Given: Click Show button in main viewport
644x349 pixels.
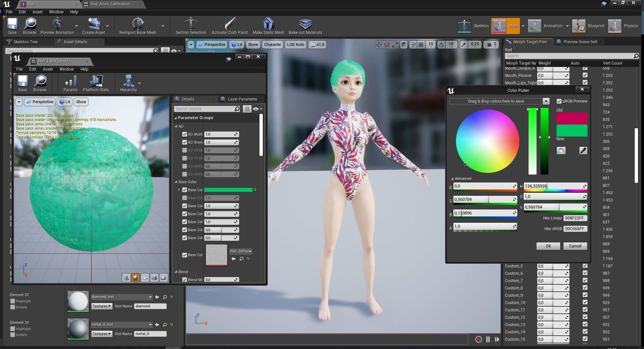Looking at the screenshot, I should (x=253, y=45).
